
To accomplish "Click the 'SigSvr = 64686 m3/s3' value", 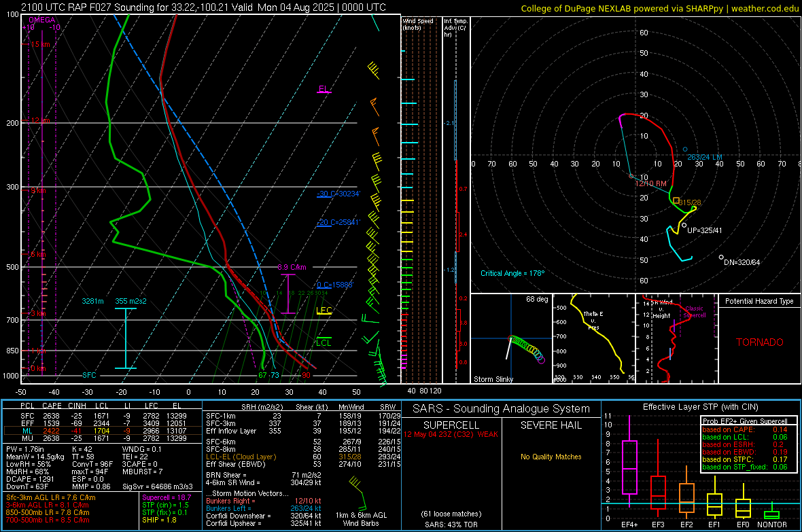I will point(158,486).
